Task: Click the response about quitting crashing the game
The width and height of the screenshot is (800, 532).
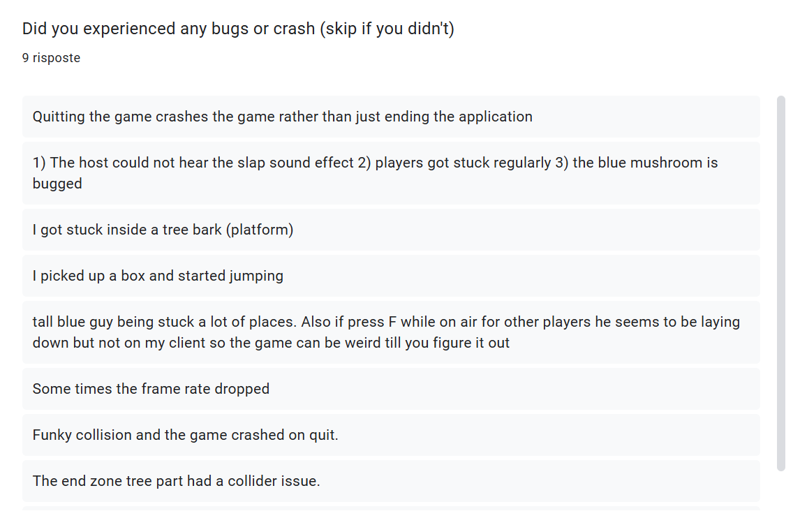Action: (391, 117)
